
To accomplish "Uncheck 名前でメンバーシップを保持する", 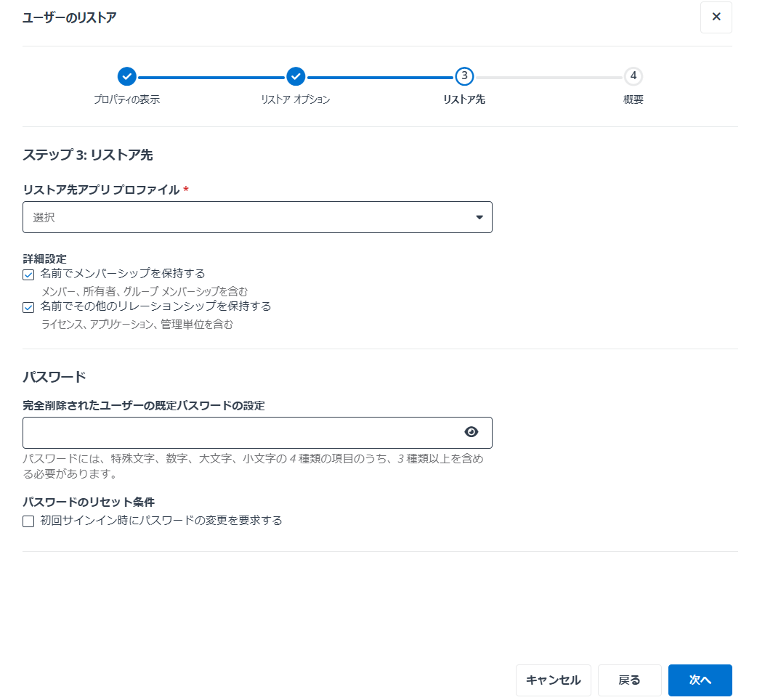I will coord(28,274).
